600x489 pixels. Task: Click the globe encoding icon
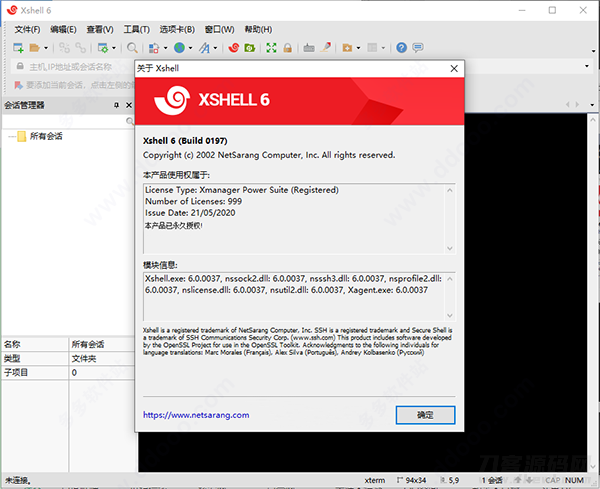pos(179,48)
